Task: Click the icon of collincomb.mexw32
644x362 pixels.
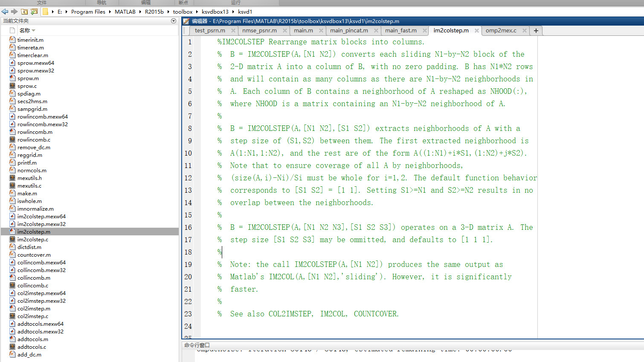Action: 12,270
